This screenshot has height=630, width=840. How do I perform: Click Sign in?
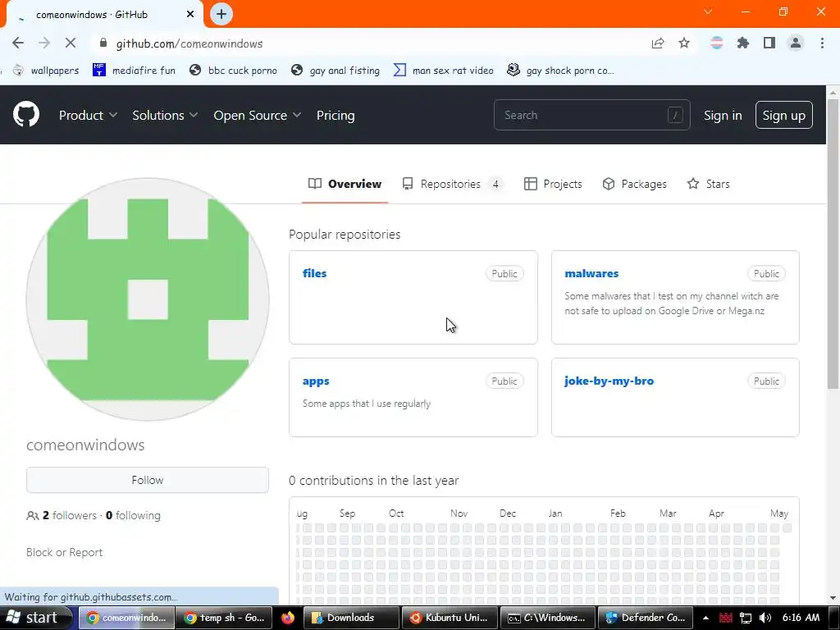pyautogui.click(x=723, y=115)
